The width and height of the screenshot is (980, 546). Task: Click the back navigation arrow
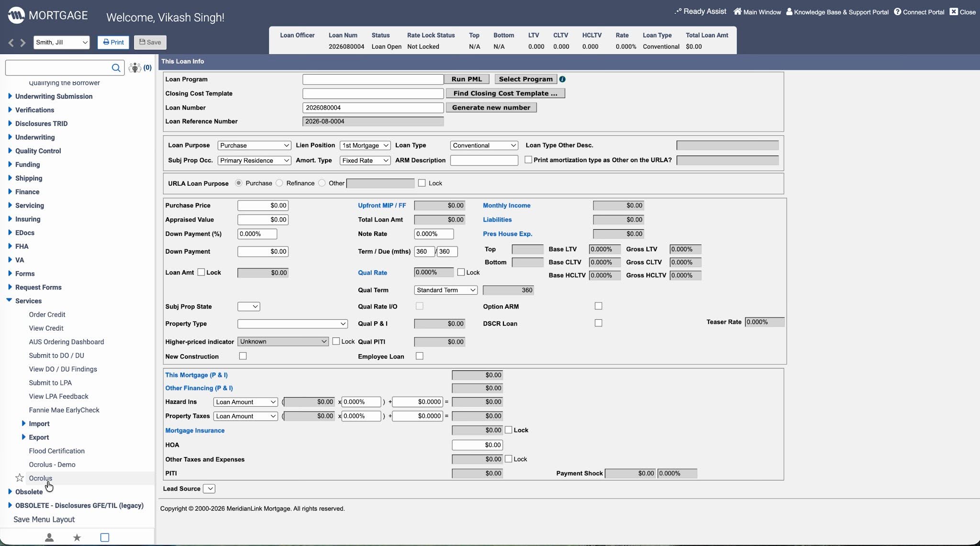pyautogui.click(x=11, y=43)
